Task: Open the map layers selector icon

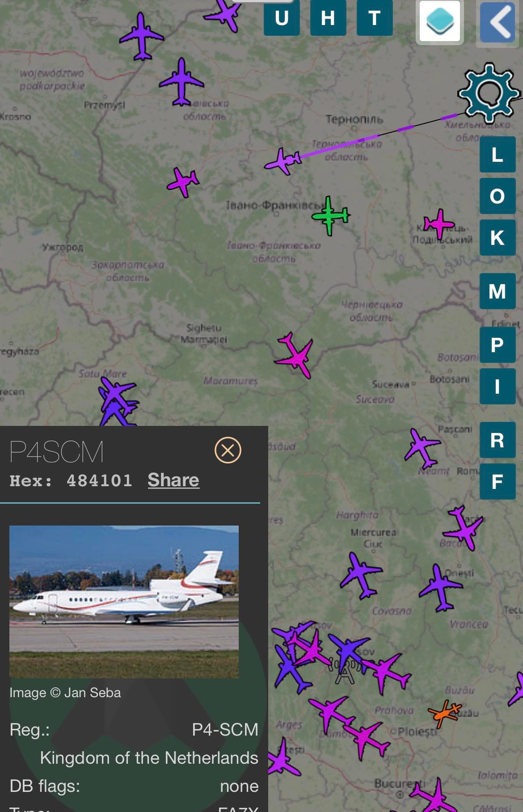Action: coord(440,21)
